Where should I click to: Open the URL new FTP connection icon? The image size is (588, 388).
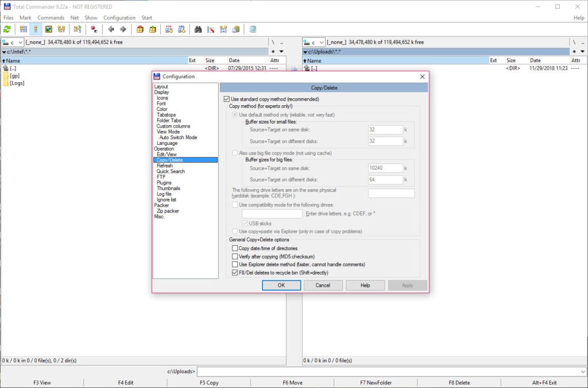[x=182, y=29]
